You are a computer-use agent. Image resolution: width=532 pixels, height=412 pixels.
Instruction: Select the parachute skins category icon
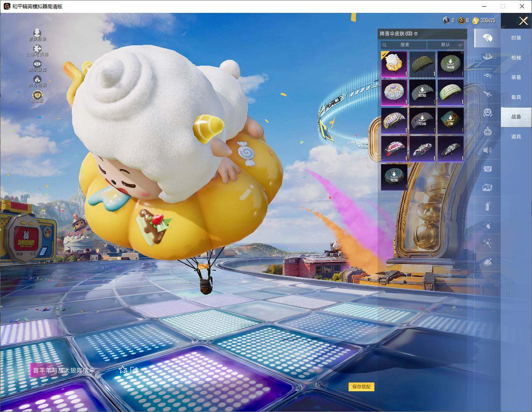click(488, 38)
